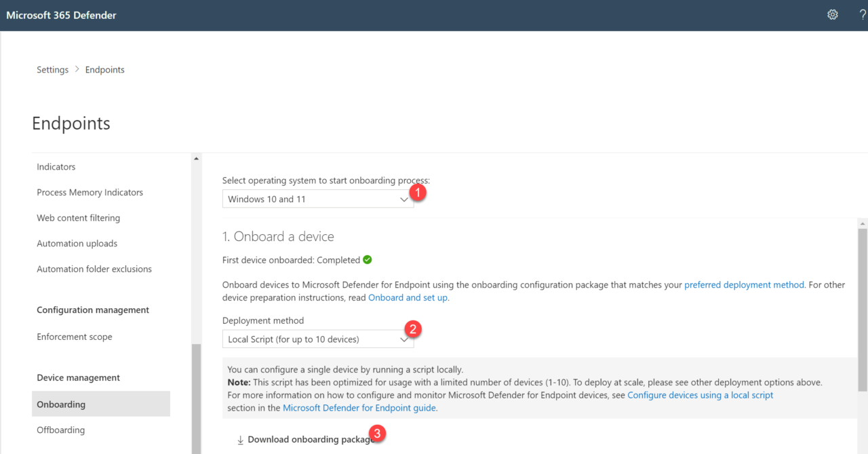Click the sidebar scrollbar thumb
Screen dimensions: 868x454
197,399
